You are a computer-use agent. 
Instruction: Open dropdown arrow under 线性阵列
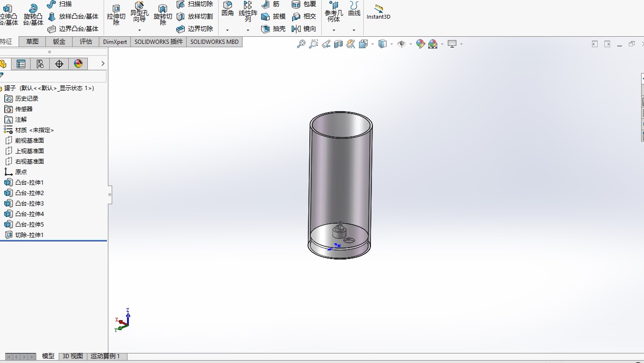(x=248, y=30)
